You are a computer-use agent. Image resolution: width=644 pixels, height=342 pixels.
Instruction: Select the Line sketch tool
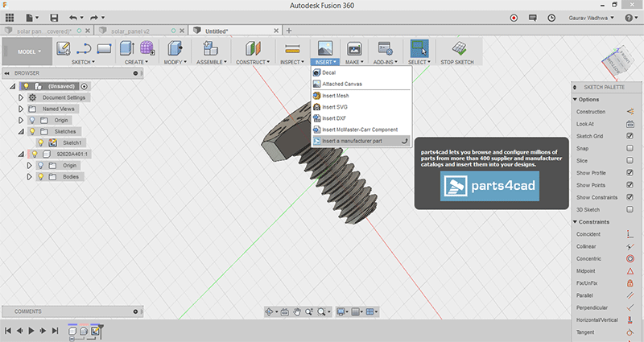[x=84, y=48]
